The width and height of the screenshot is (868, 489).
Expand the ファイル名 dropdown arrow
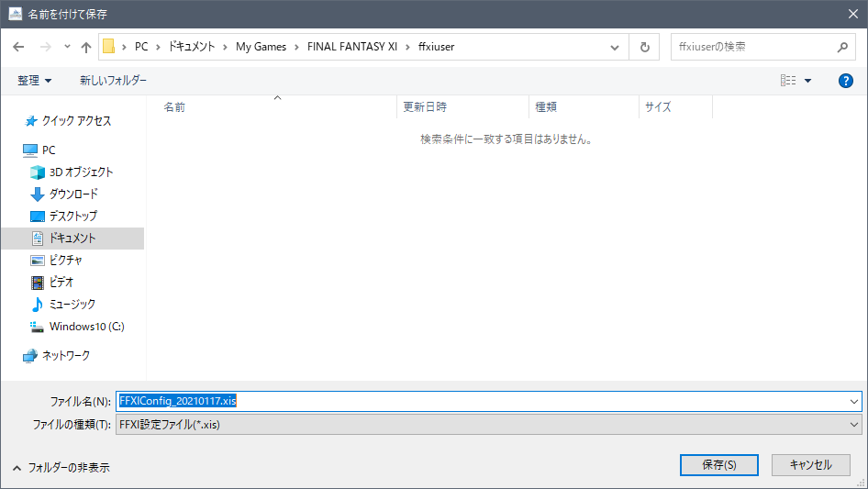(x=853, y=401)
